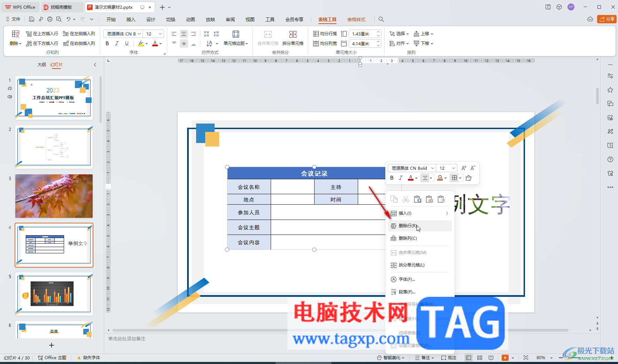Click the print icon in quick access toolbar

pyautogui.click(x=50, y=19)
